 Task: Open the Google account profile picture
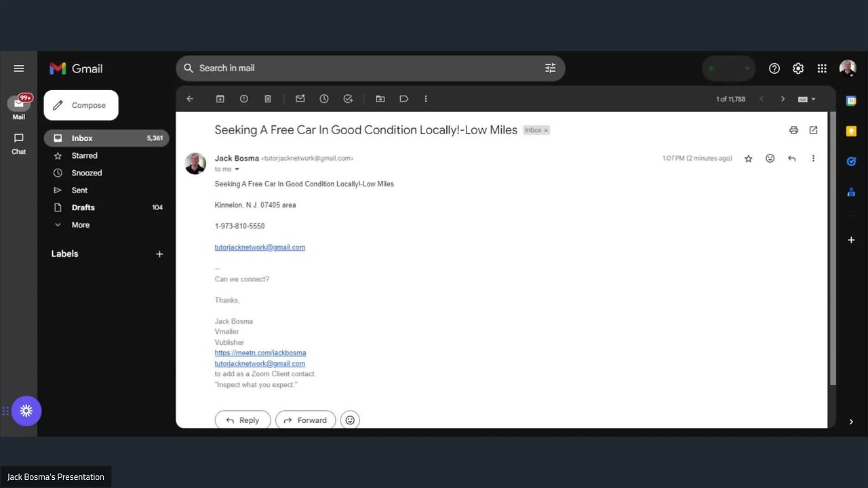[848, 68]
